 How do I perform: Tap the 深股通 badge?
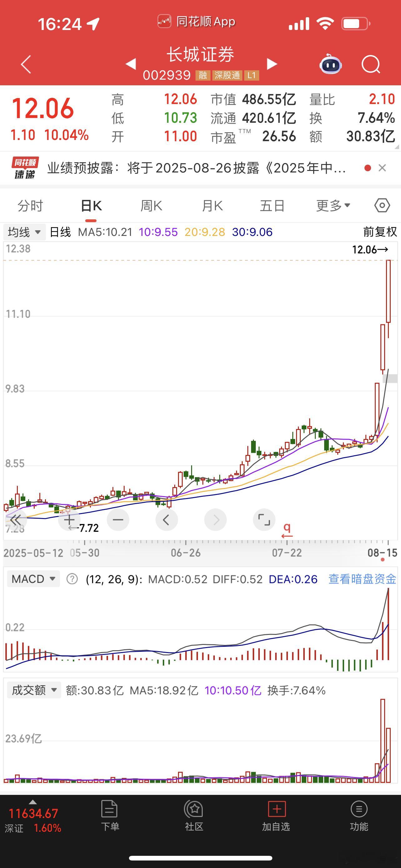pos(227,75)
